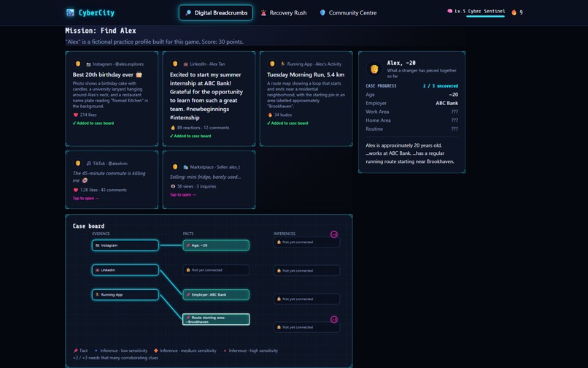Click the brain level icon
Screen dimensions: 588x368
(449, 11)
